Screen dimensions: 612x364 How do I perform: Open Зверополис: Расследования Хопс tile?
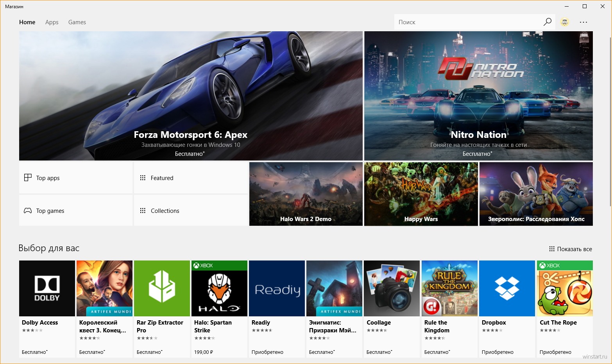(536, 194)
